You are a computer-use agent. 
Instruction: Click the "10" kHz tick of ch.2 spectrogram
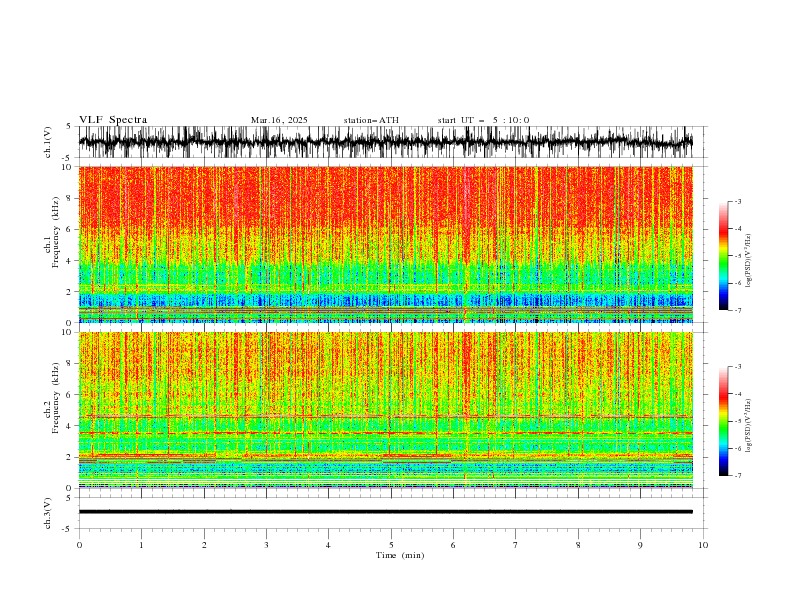point(67,332)
